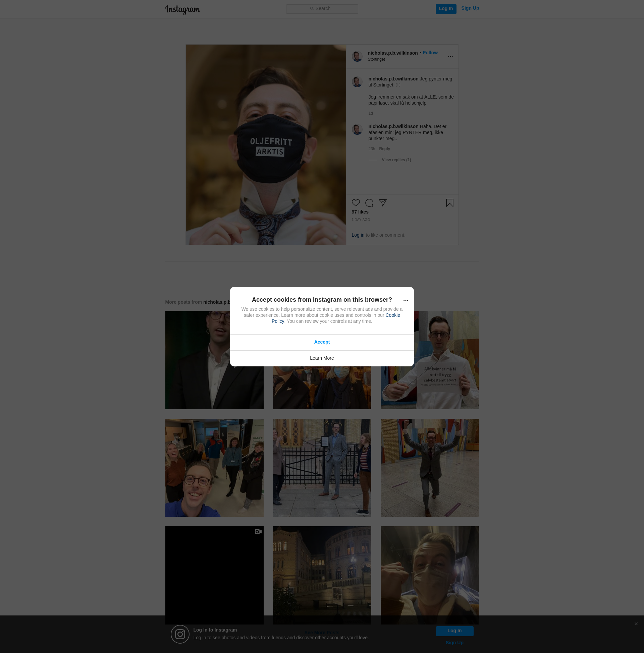Open the group selfie thumbnail
Image resolution: width=644 pixels, height=653 pixels.
click(x=214, y=468)
